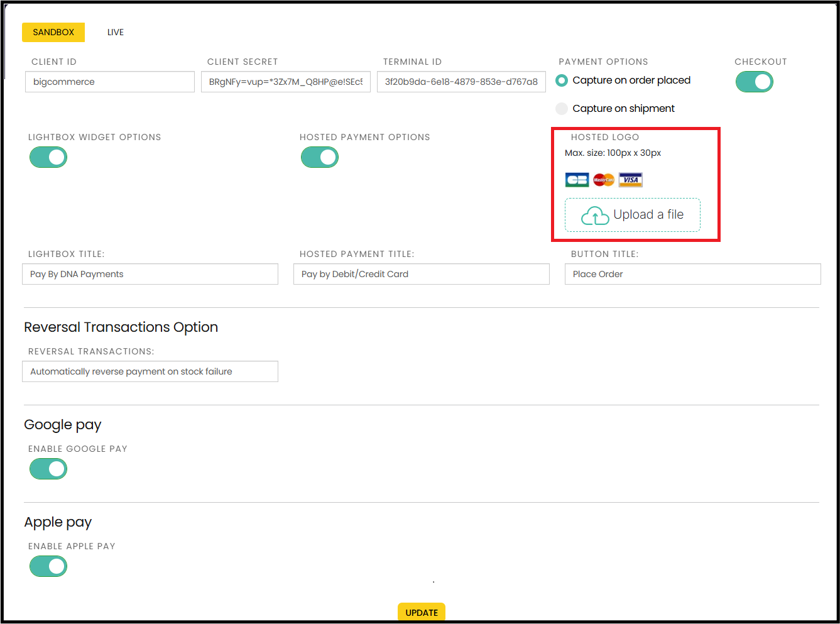Click the cloud upload icon
The height and width of the screenshot is (624, 840).
pyautogui.click(x=594, y=216)
